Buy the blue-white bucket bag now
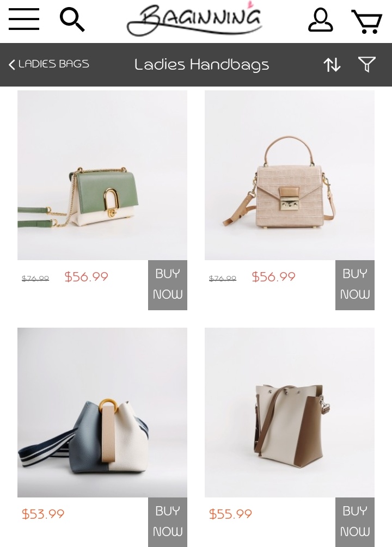This screenshot has width=392, height=547. (x=168, y=522)
